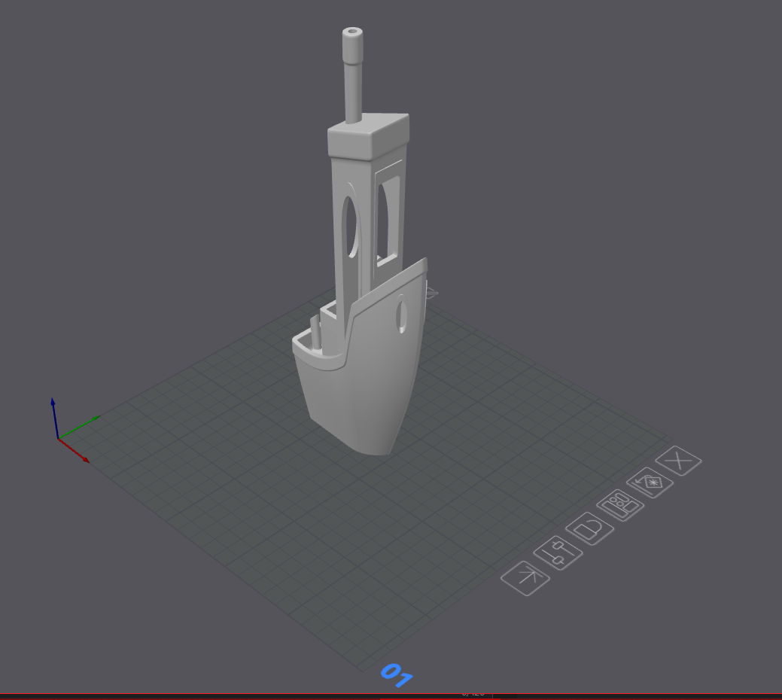Auto-orient objects on this plate
This screenshot has height=700, width=782.
[650, 482]
